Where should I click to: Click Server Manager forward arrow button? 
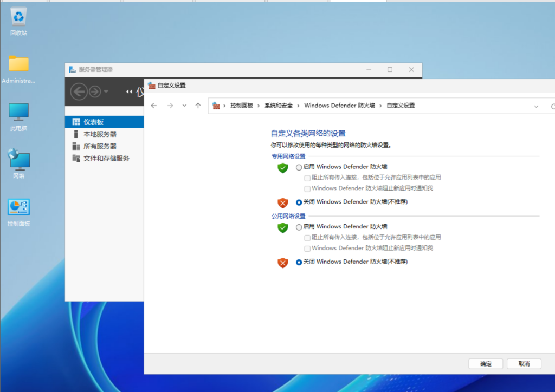tap(94, 92)
